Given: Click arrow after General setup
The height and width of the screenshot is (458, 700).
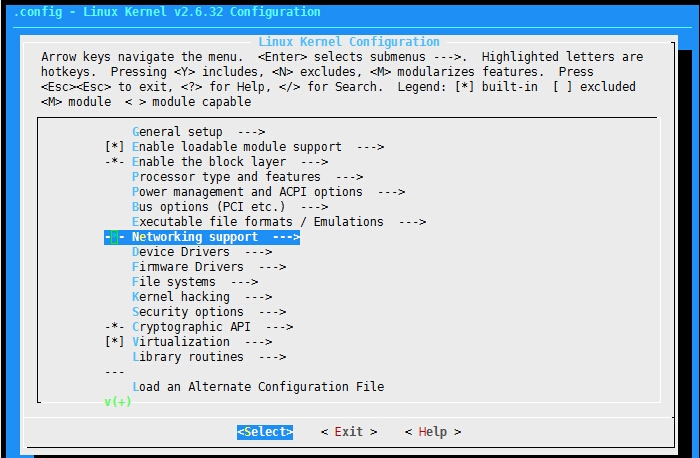Looking at the screenshot, I should point(251,132).
